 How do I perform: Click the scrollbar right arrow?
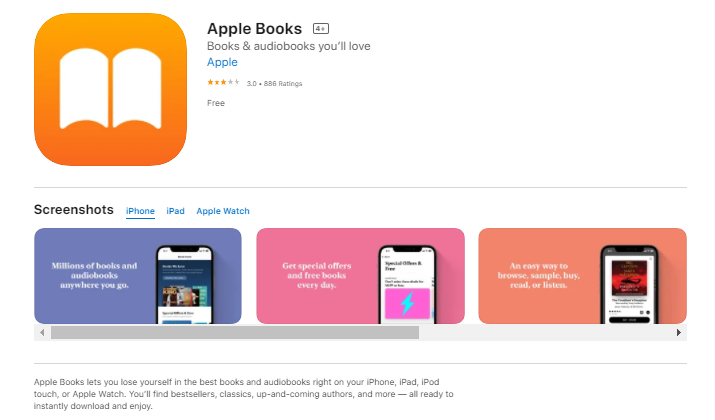tap(679, 332)
